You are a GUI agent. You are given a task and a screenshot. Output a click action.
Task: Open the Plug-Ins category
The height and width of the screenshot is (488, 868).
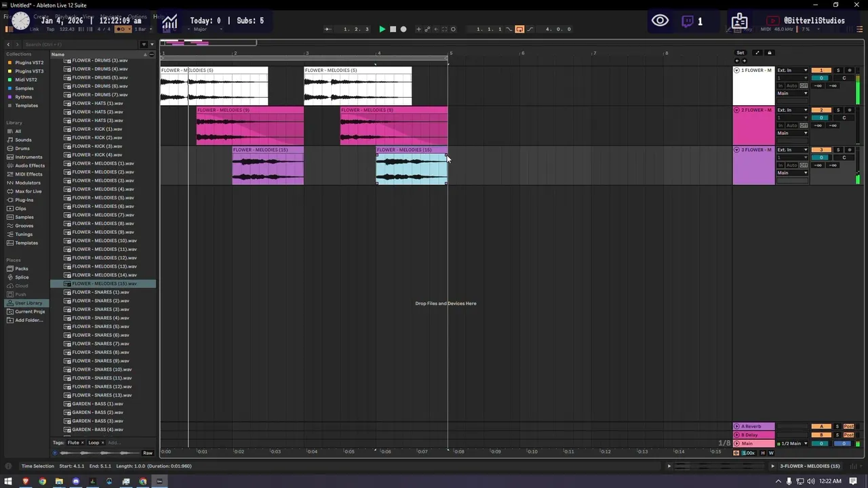tap(24, 200)
